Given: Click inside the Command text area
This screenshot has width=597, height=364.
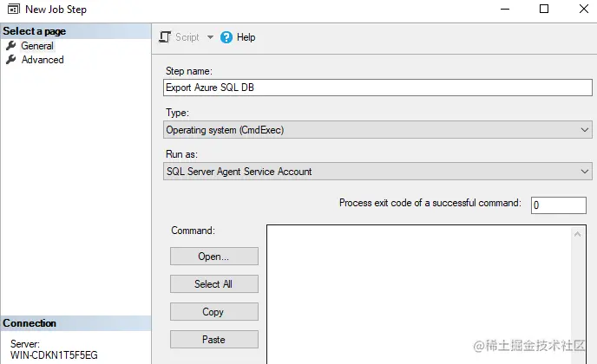Looking at the screenshot, I should click(x=419, y=295).
